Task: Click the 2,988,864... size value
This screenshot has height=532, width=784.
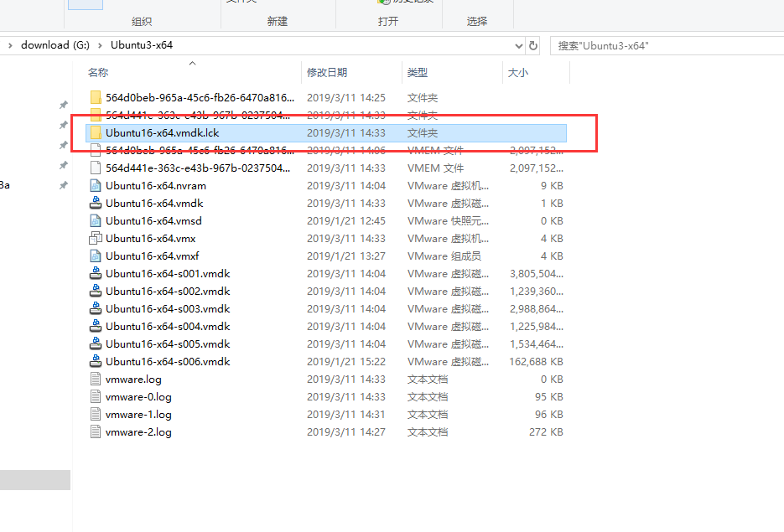Action: (x=537, y=308)
